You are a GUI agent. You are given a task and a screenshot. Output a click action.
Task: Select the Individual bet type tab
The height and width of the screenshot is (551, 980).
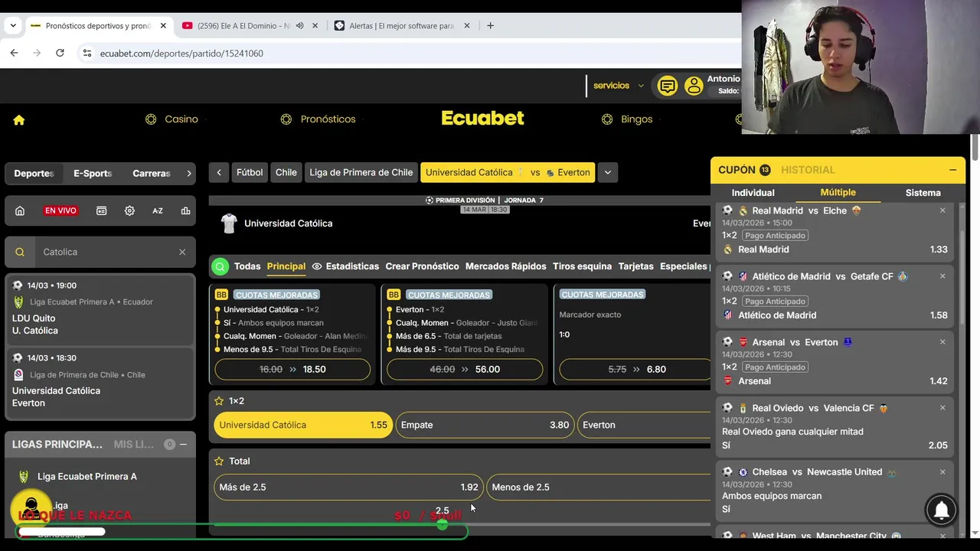click(x=753, y=193)
